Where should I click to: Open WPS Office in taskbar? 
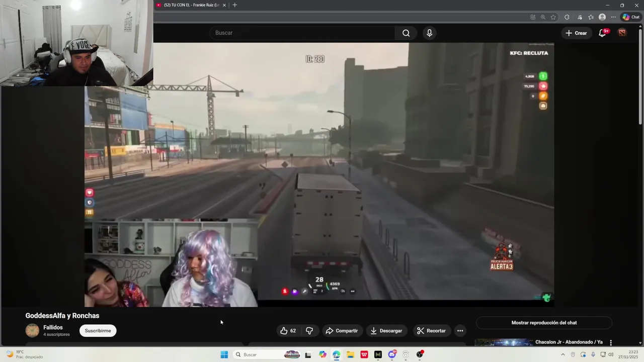[x=364, y=354]
